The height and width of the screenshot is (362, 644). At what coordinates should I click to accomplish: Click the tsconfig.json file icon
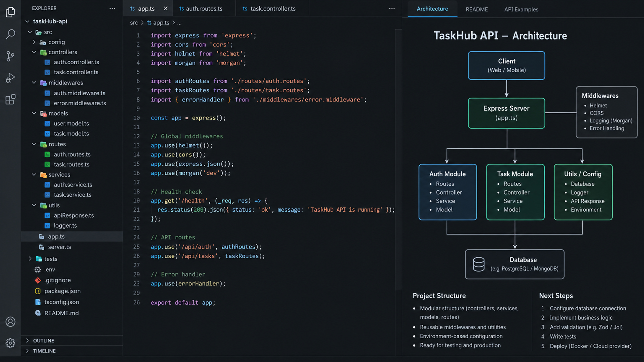coord(38,302)
